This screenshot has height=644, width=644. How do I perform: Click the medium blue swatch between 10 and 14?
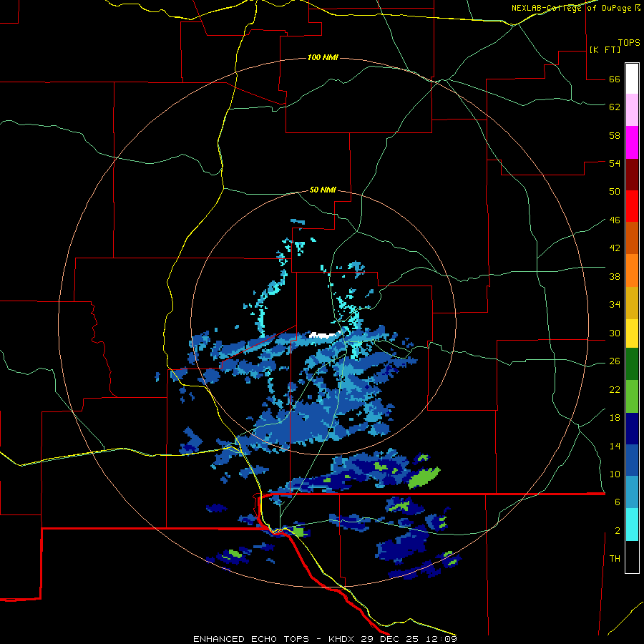(x=632, y=461)
